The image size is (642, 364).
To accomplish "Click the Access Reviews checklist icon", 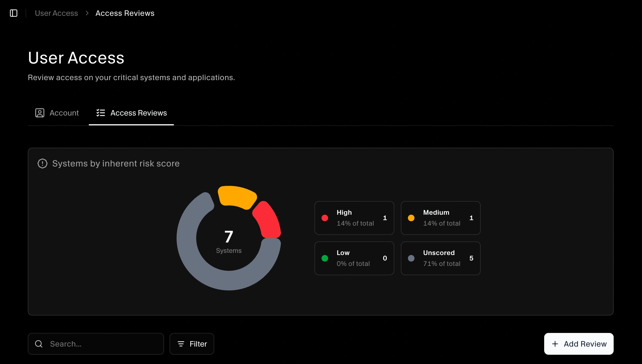I will coord(100,113).
